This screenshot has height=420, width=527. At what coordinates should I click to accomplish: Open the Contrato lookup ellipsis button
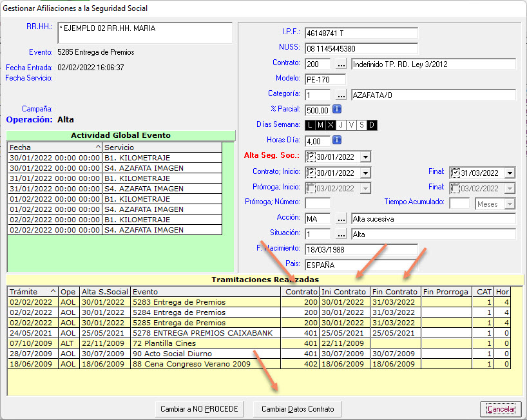pos(341,64)
